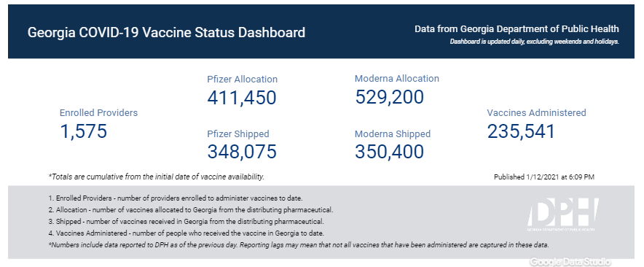Click the Enrolled Providers label
The height and width of the screenshot is (267, 644).
98,113
